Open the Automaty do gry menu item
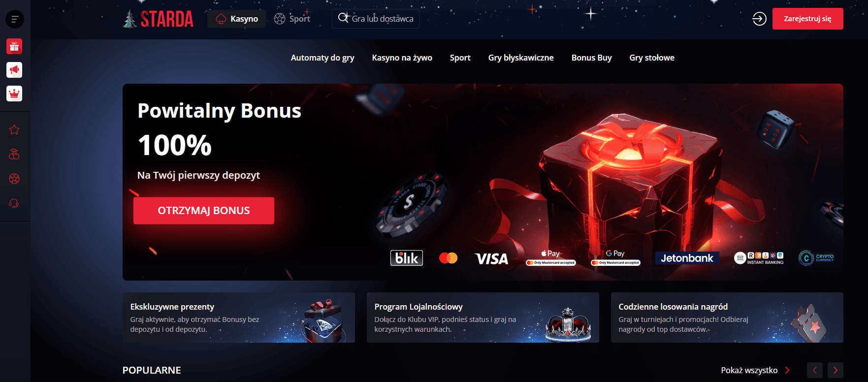Image resolution: width=868 pixels, height=382 pixels. click(x=322, y=58)
